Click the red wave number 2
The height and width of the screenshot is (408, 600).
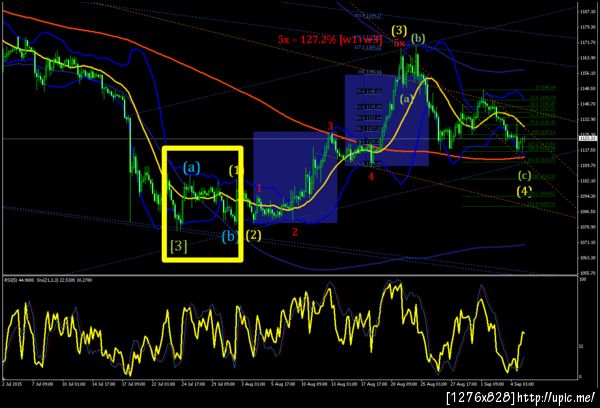[x=295, y=232]
